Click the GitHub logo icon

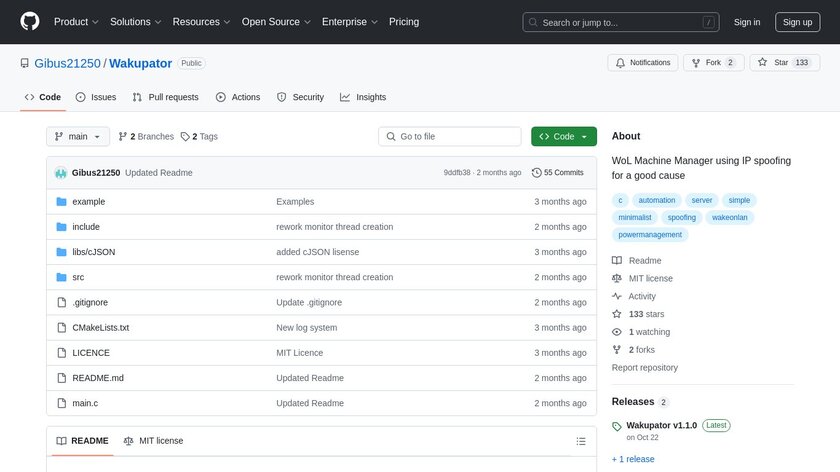pos(30,22)
